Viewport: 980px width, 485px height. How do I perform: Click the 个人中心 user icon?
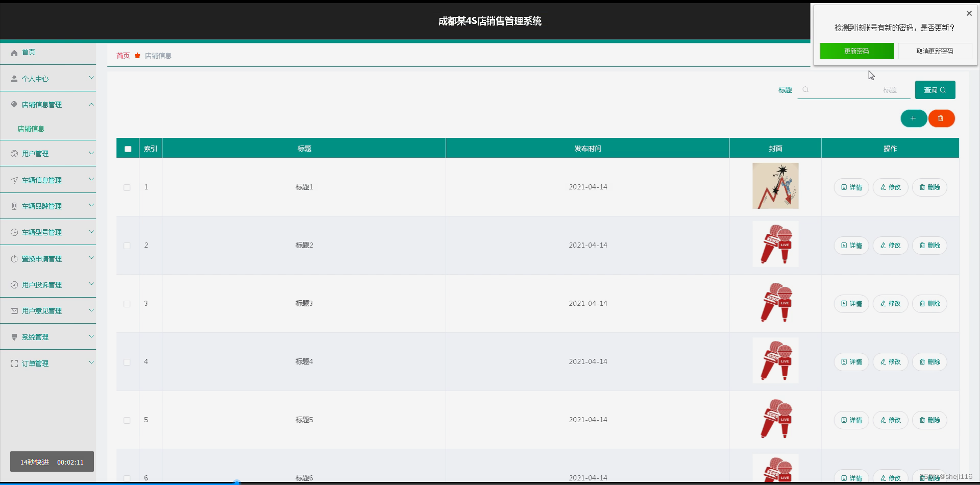click(x=13, y=78)
